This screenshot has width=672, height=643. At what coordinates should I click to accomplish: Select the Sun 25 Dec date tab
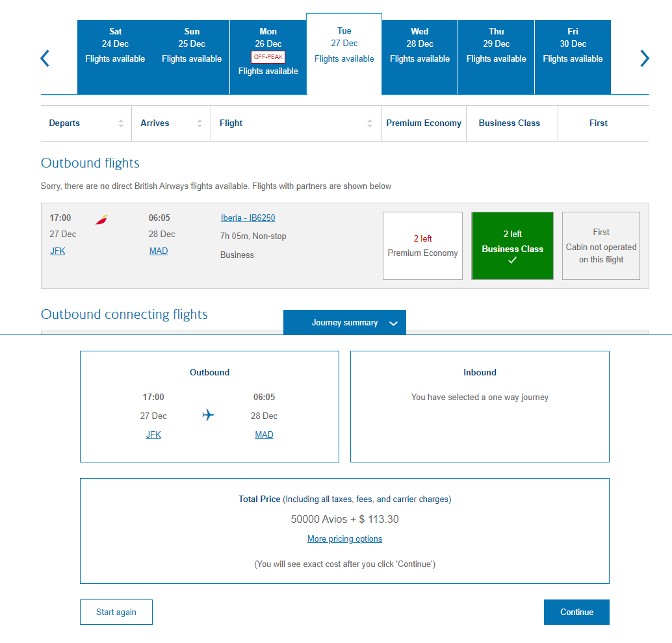point(192,57)
